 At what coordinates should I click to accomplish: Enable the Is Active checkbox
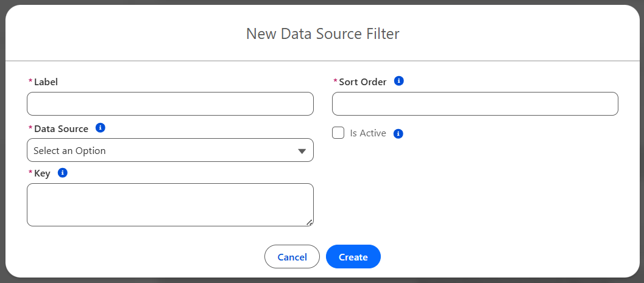(x=338, y=133)
